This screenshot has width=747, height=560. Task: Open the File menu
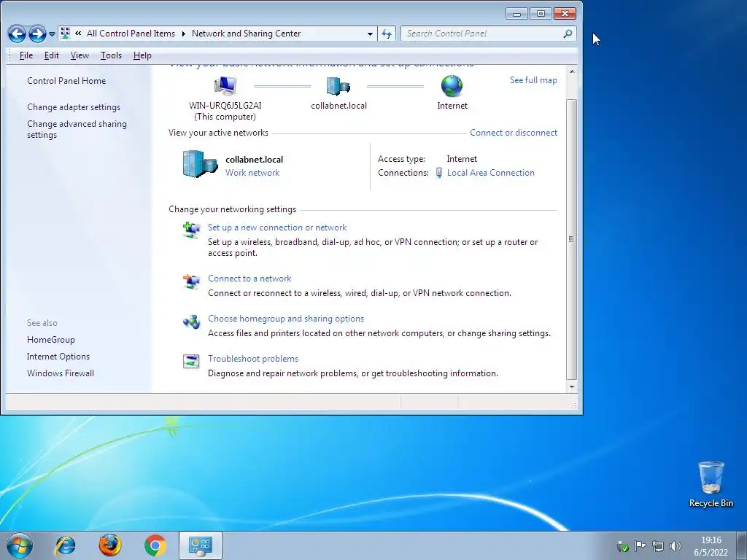point(26,55)
